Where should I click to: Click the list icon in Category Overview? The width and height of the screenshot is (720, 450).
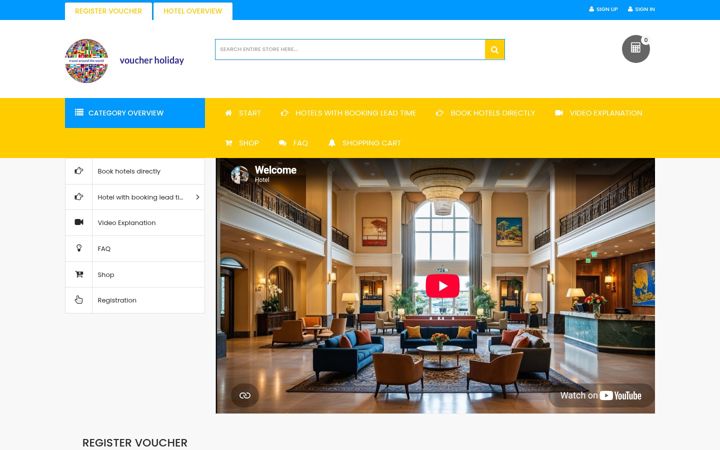tap(79, 112)
